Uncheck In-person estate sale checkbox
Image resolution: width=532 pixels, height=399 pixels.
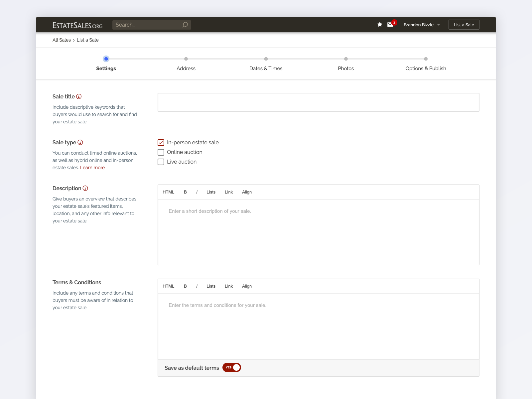pyautogui.click(x=161, y=143)
